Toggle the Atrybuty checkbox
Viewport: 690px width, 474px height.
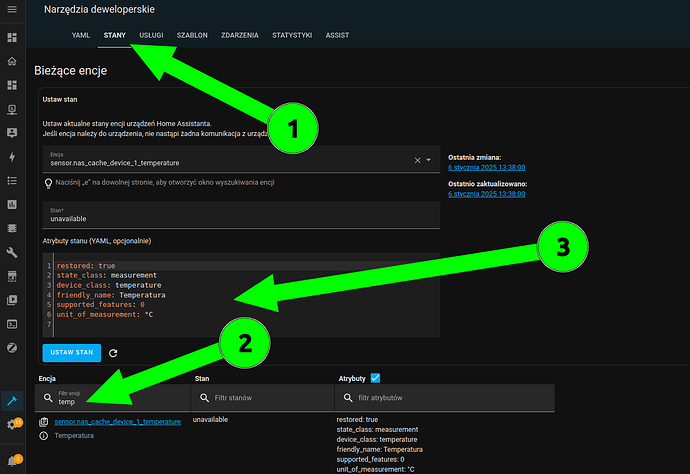click(x=375, y=378)
